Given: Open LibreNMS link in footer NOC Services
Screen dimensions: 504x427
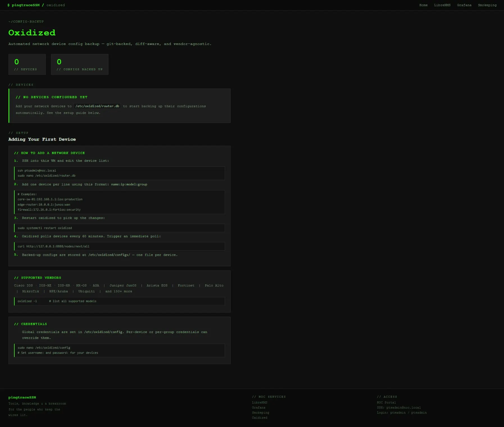Looking at the screenshot, I should pos(260,403).
